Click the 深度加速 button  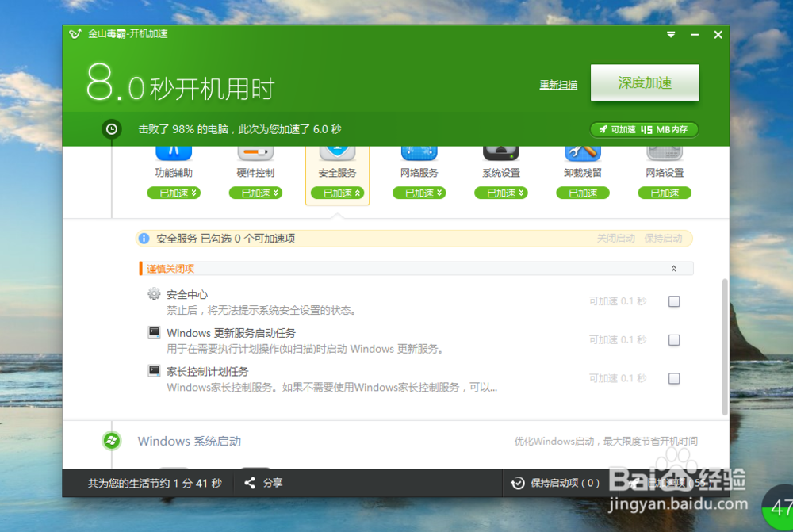pyautogui.click(x=645, y=82)
